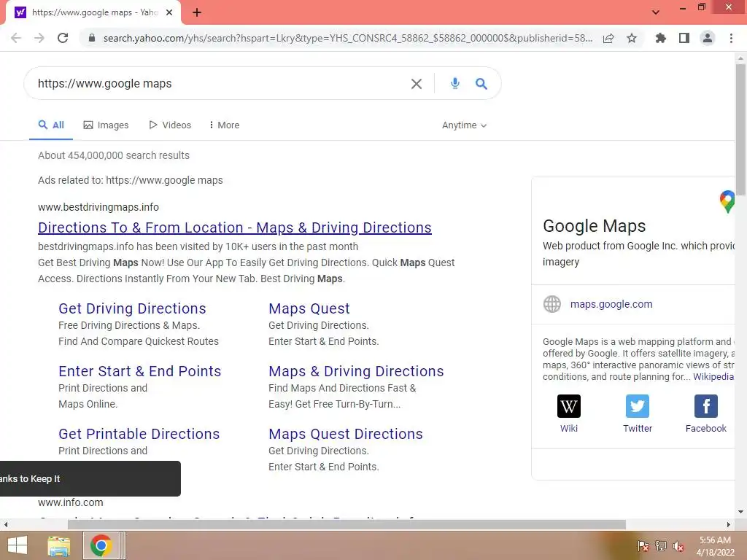Open the Action Center flag icon
The height and width of the screenshot is (560, 747).
tap(643, 546)
